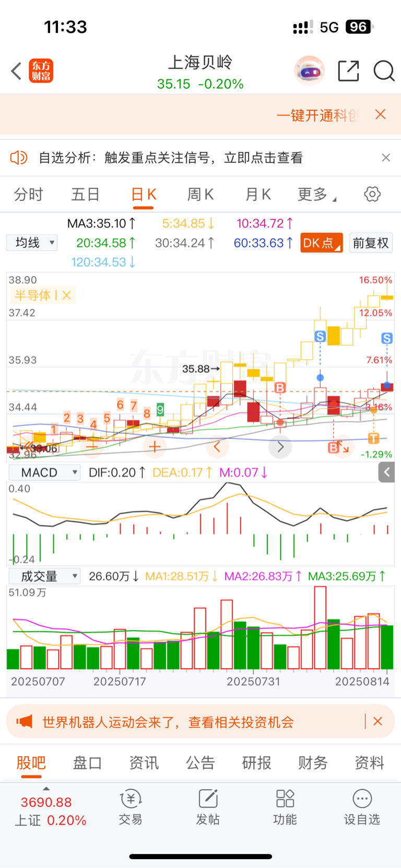401x868 pixels.
Task: Switch to 五日 chart tab
Action: click(86, 195)
